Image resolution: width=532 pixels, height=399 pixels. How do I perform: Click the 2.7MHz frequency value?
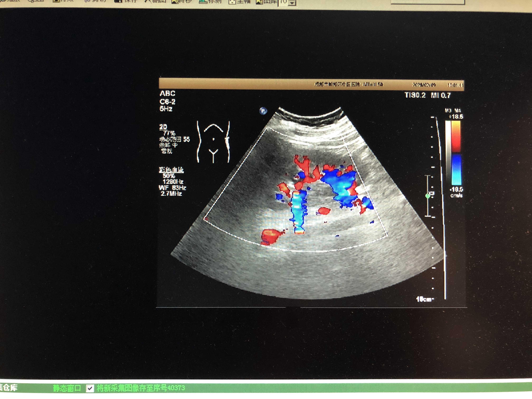171,194
